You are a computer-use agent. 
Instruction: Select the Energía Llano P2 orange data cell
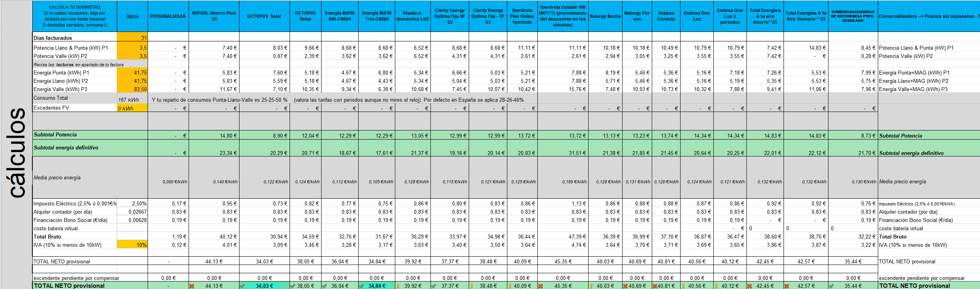pos(132,81)
